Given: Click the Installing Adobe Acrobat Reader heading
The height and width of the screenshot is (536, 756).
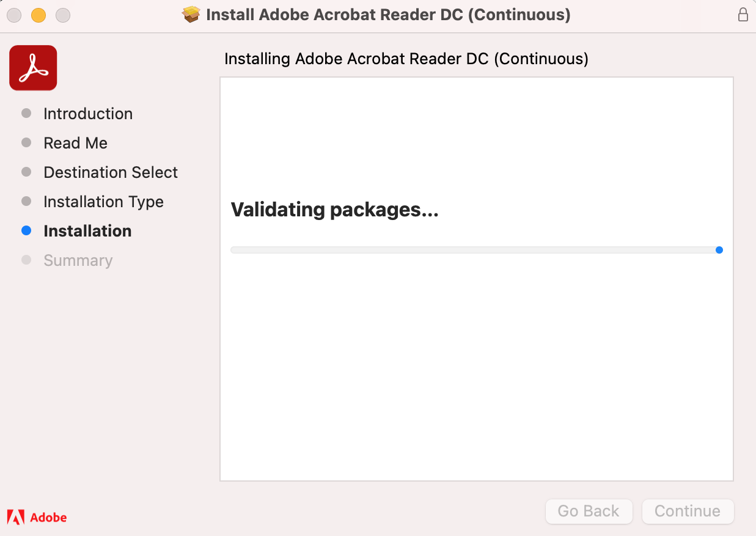Looking at the screenshot, I should (406, 59).
